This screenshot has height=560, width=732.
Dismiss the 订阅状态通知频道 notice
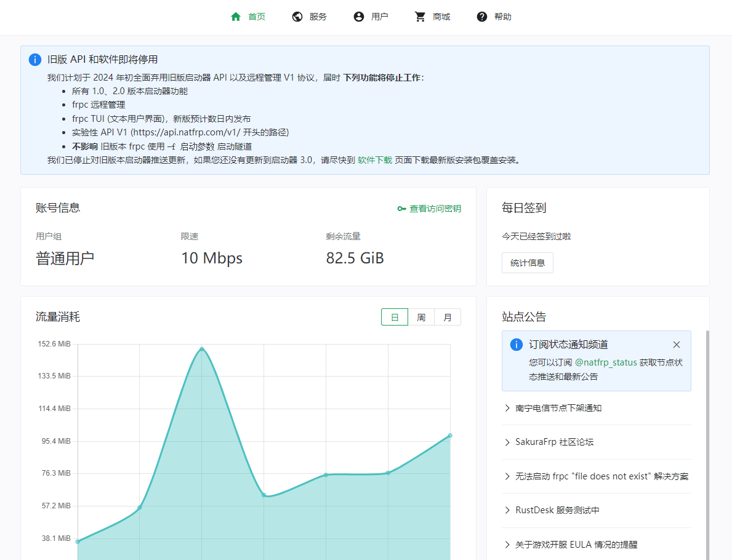(x=677, y=345)
